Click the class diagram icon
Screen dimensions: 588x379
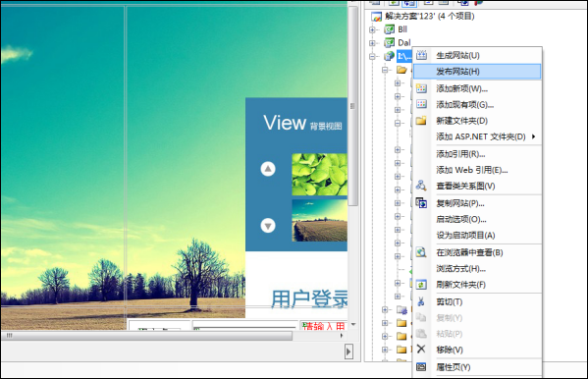[x=421, y=186]
